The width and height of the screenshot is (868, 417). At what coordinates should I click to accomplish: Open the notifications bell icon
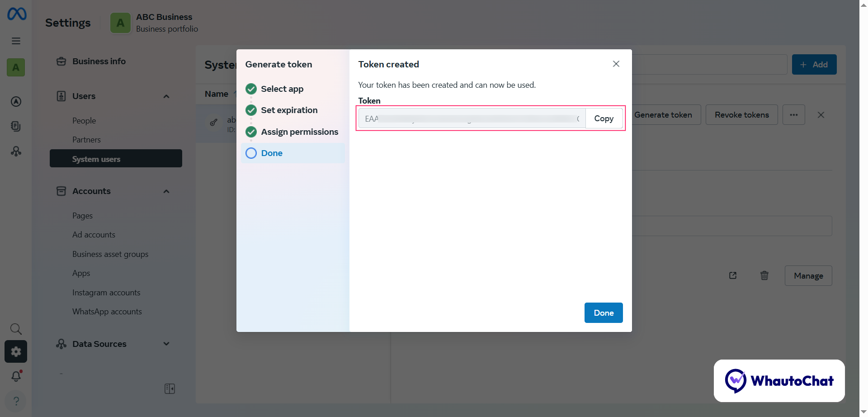click(x=16, y=376)
